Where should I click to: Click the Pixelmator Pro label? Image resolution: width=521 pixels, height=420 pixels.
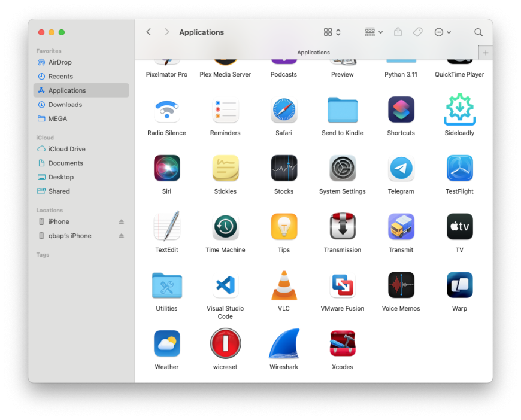[x=167, y=74]
